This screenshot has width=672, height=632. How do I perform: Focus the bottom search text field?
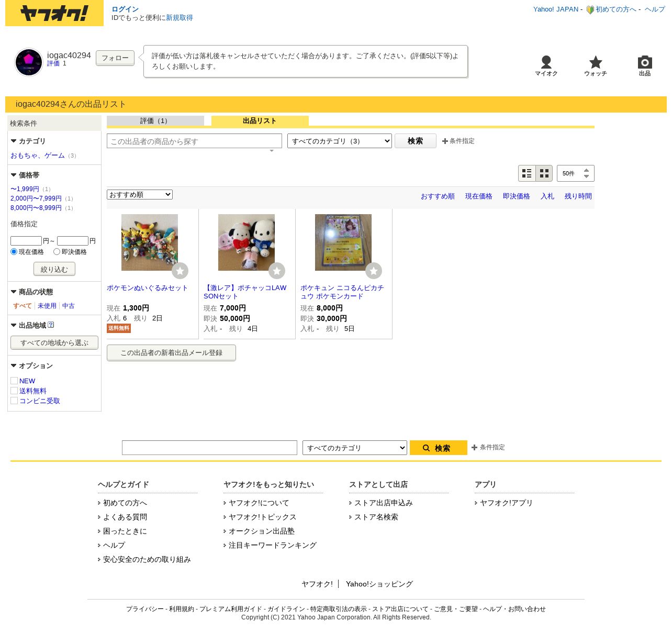pos(209,448)
